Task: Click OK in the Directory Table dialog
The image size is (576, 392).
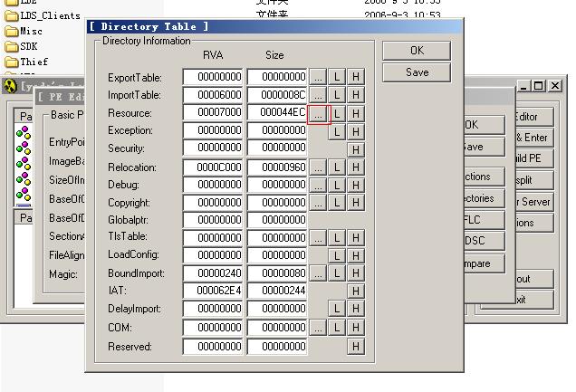Action: click(417, 51)
